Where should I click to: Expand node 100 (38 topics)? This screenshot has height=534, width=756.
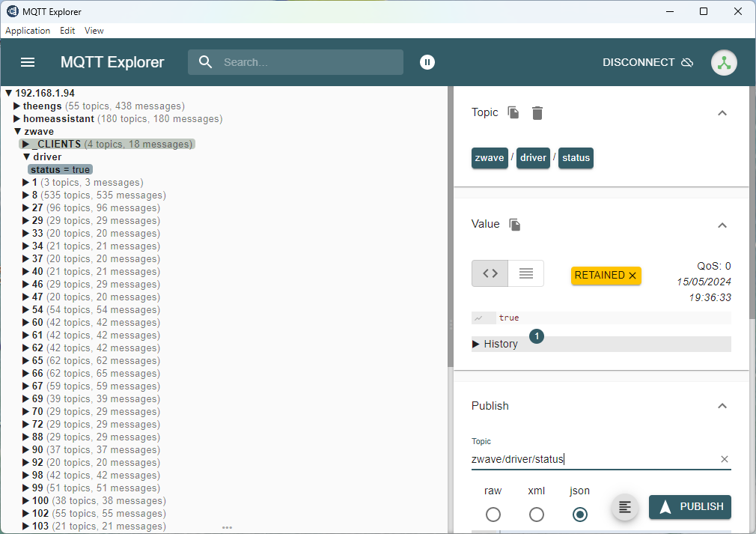coord(25,501)
